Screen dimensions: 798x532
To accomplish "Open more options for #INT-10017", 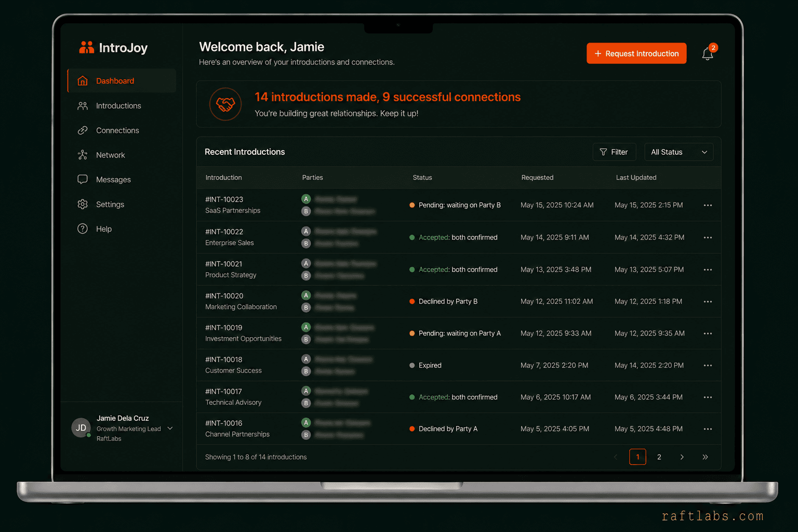I will [x=708, y=397].
